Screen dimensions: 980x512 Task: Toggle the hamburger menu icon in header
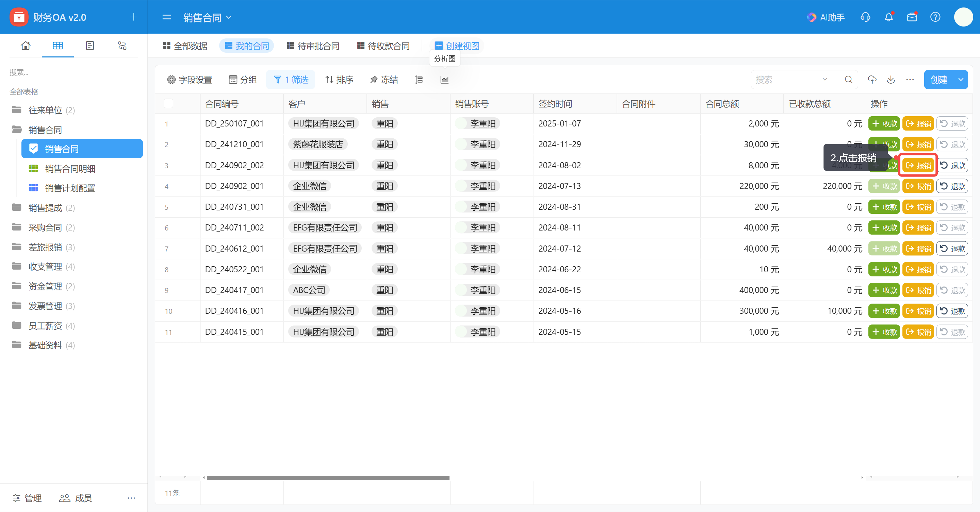(x=167, y=17)
